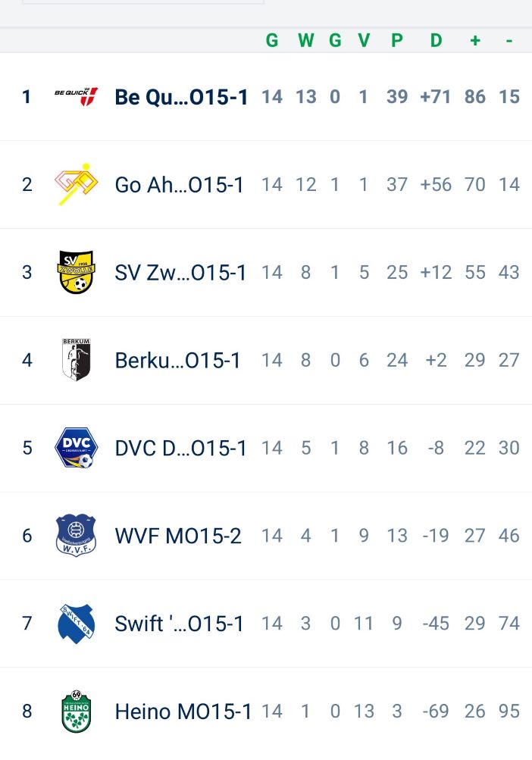This screenshot has height=760, width=532.
Task: Click the plus goals-for column header
Action: [x=475, y=40]
